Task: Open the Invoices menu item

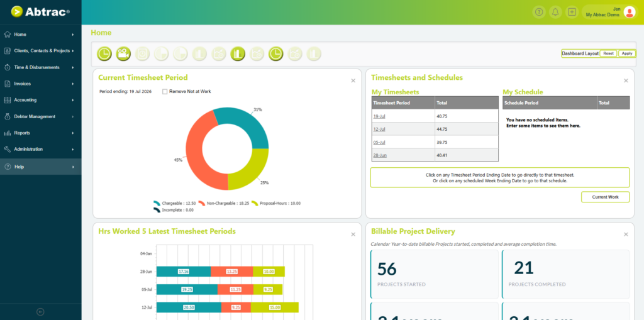Action: tap(41, 84)
